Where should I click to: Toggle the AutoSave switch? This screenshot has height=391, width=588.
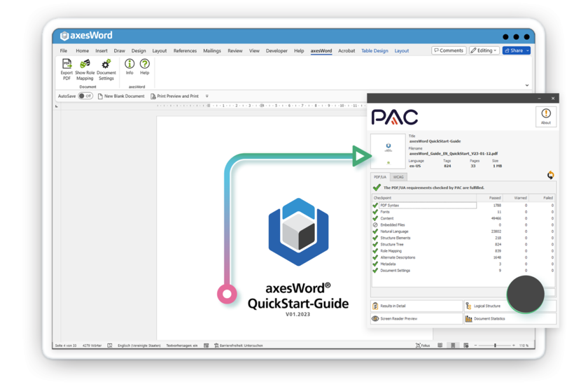(x=85, y=96)
